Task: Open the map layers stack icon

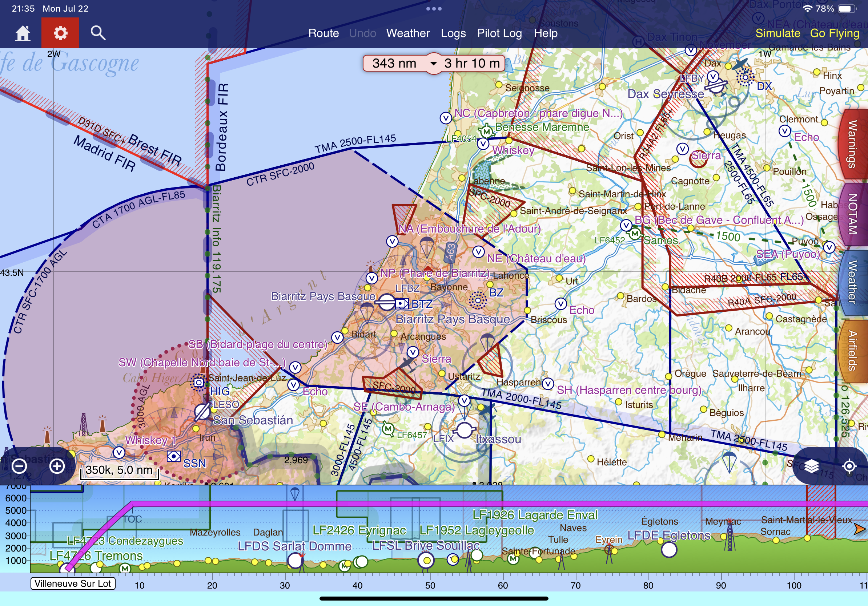Action: (812, 466)
